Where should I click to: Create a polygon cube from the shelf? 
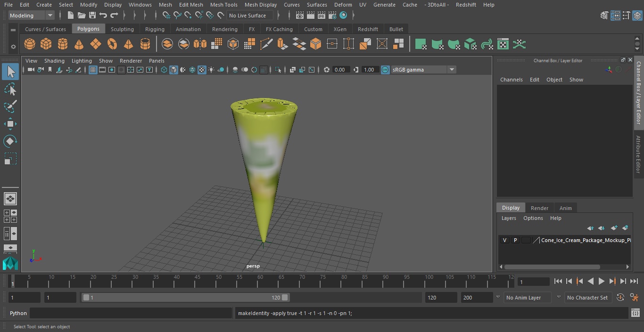coord(46,44)
